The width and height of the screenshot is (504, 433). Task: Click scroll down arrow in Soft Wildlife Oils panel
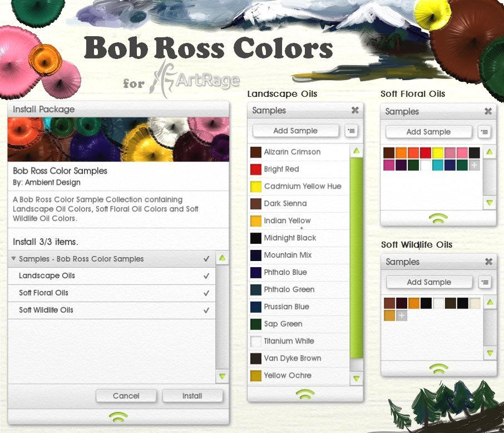pos(490,353)
